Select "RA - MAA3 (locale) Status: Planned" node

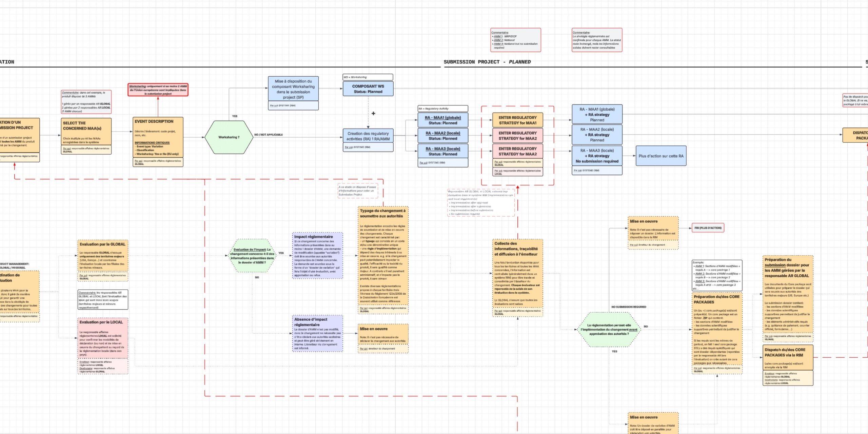tap(443, 151)
